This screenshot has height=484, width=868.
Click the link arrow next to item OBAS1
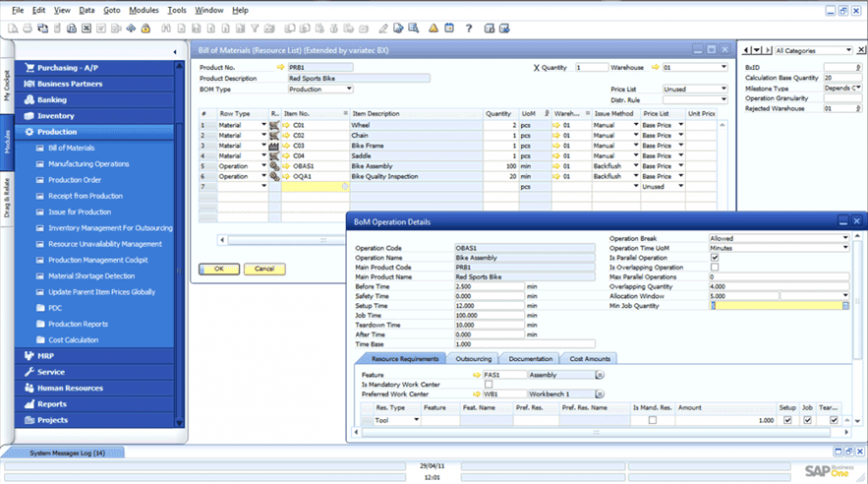point(286,166)
